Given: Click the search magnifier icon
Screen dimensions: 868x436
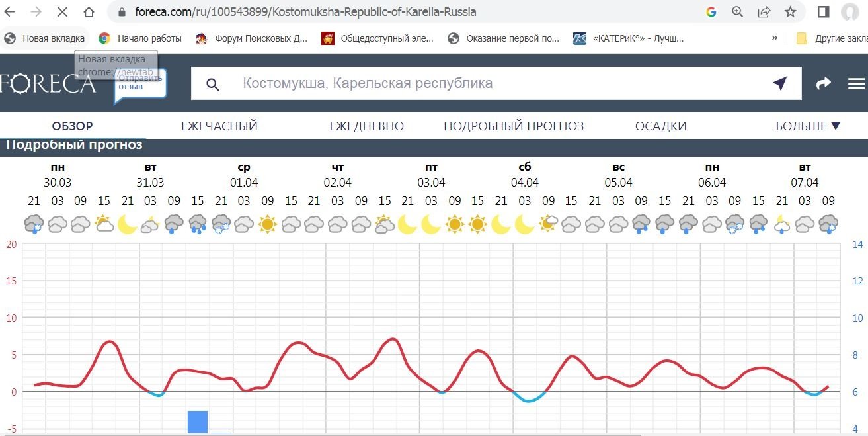Looking at the screenshot, I should pos(212,84).
